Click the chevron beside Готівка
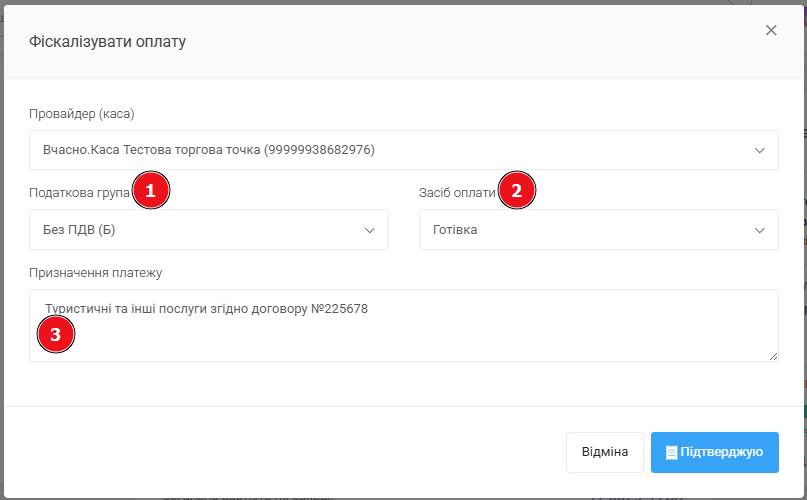807x500 pixels. (x=758, y=230)
